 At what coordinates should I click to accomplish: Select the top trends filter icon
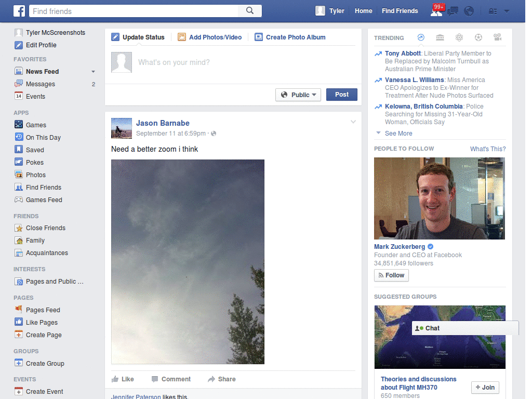(421, 37)
